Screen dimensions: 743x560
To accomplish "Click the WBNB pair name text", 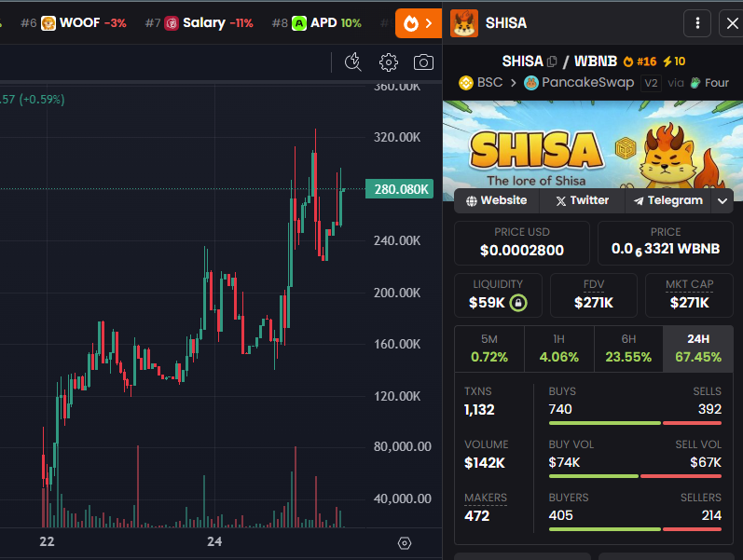I will tap(596, 61).
